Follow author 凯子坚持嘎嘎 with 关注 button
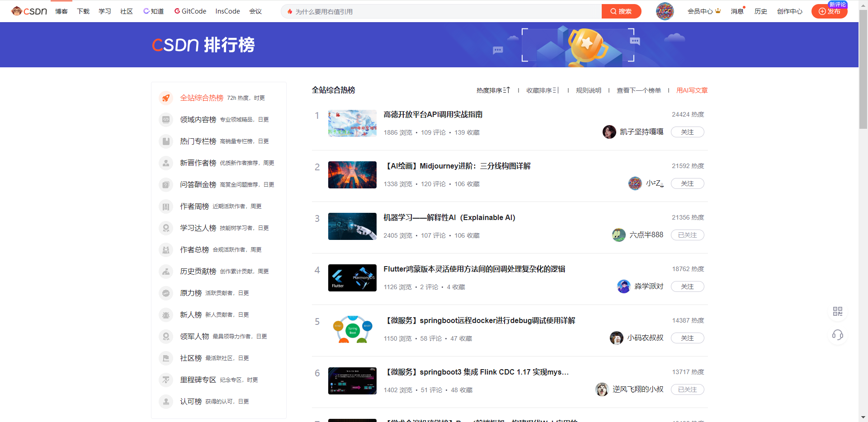 click(x=687, y=132)
